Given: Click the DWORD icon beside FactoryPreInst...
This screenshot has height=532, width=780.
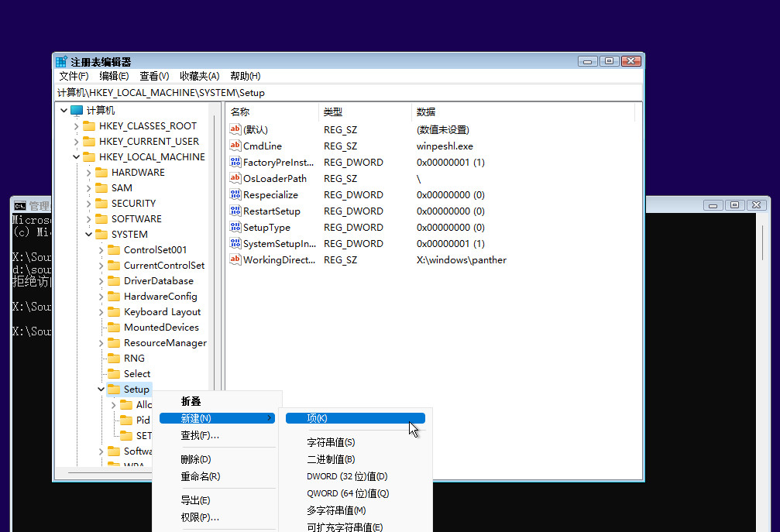Looking at the screenshot, I should point(235,162).
